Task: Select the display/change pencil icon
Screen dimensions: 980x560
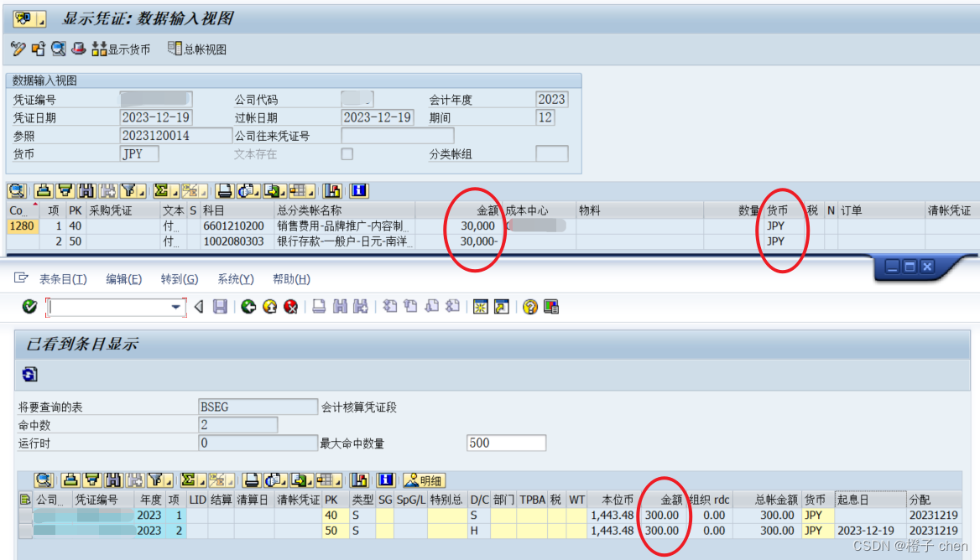Action: tap(18, 49)
